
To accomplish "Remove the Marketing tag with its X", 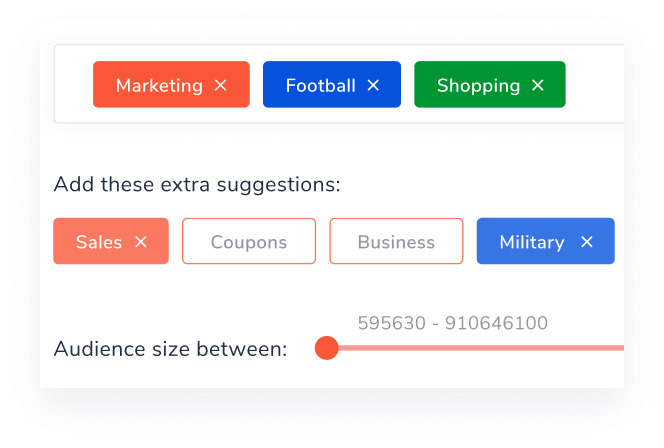I will pyautogui.click(x=221, y=85).
